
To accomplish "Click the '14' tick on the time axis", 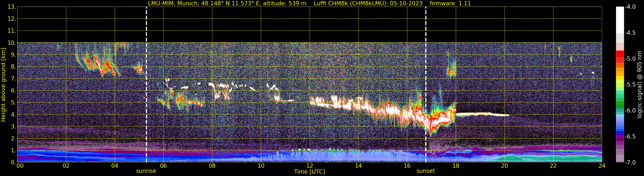I will click(358, 166).
